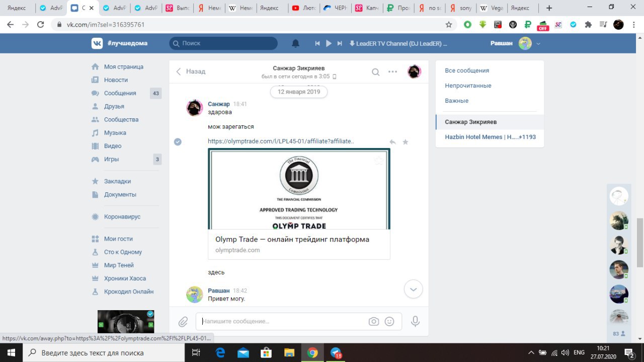This screenshot has width=644, height=362.
Task: Open Коронавирус in sidebar
Action: (x=122, y=216)
